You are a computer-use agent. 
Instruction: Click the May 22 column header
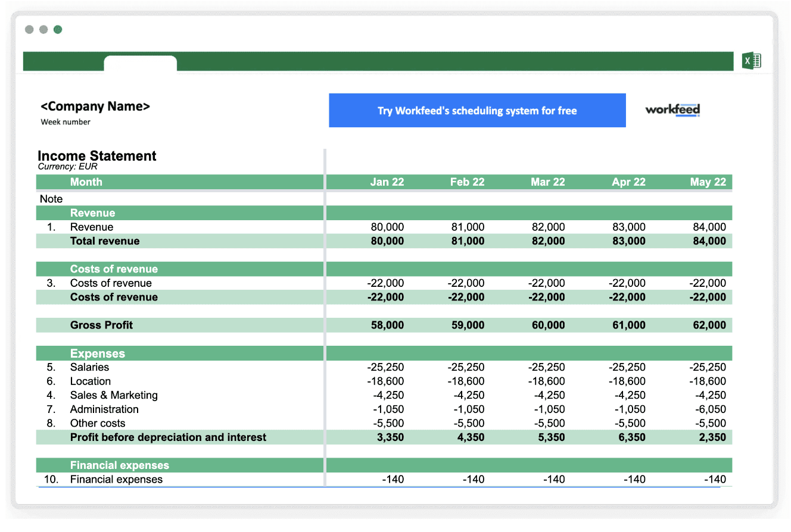click(708, 182)
